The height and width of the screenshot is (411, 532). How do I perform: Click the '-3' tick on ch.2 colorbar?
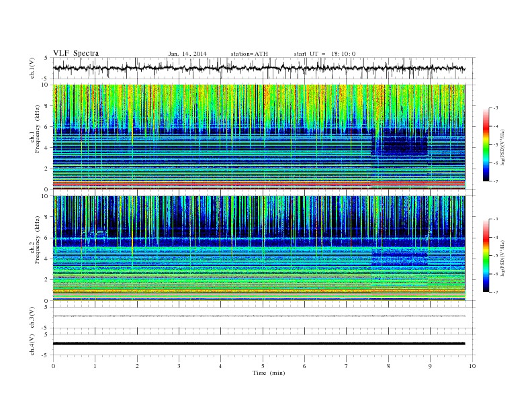tap(495, 219)
